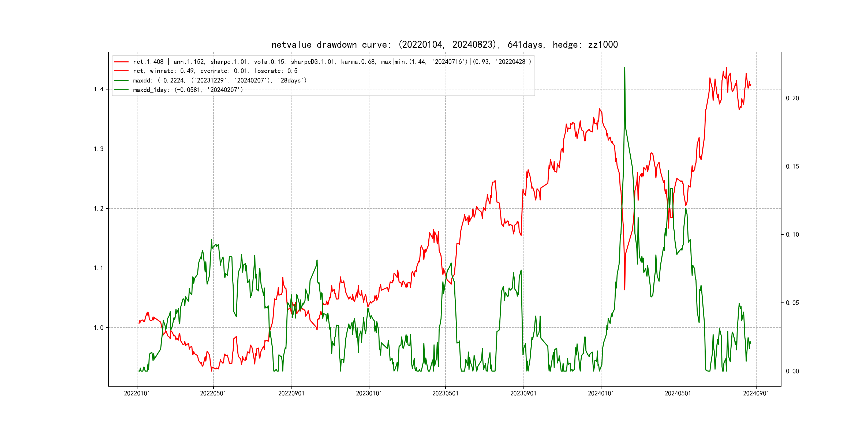
Task: Click the 0.20 right axis tick label
Action: [x=792, y=98]
